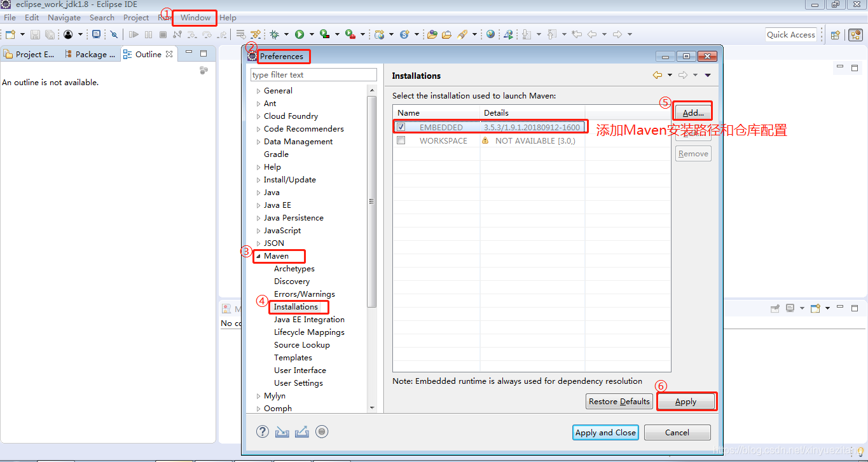Click the preferences tree vertical scrollbar thumb

click(x=372, y=201)
